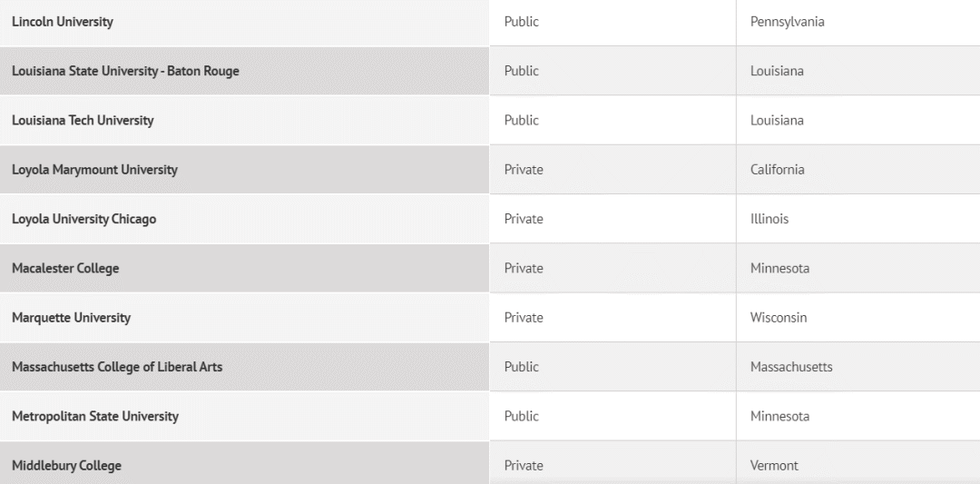Click Loyola Marymount University name
The image size is (980, 484).
(x=94, y=170)
